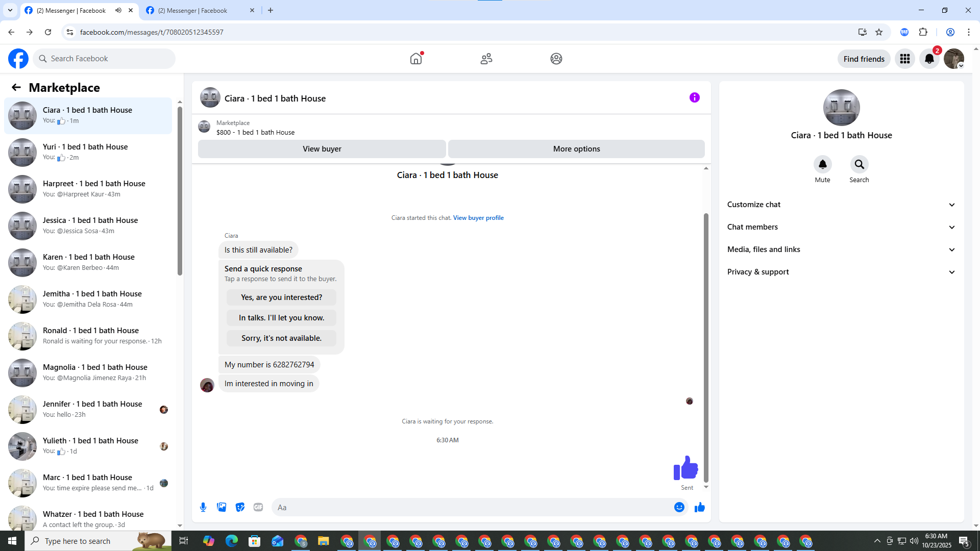Open the Facebook notifications bell
The width and height of the screenshot is (980, 551).
[929, 59]
